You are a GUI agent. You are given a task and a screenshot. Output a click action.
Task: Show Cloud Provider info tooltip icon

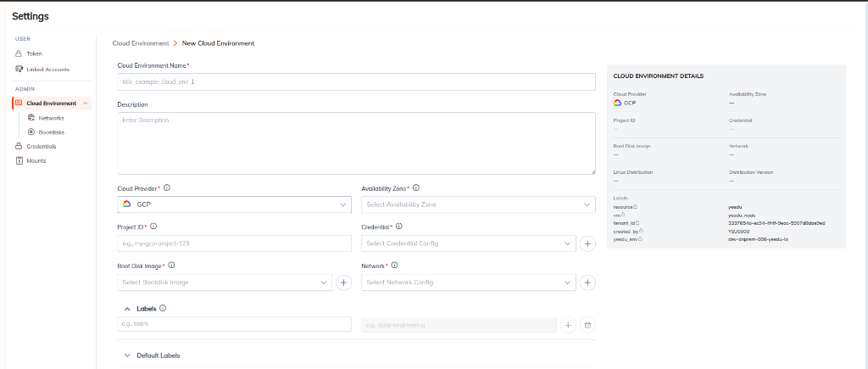point(167,187)
